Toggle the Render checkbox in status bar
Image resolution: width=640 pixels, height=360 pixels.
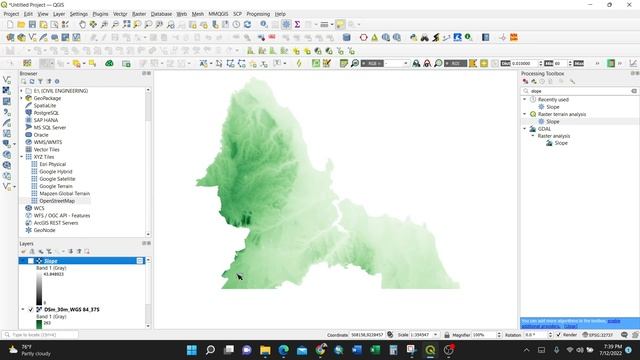pyautogui.click(x=559, y=335)
